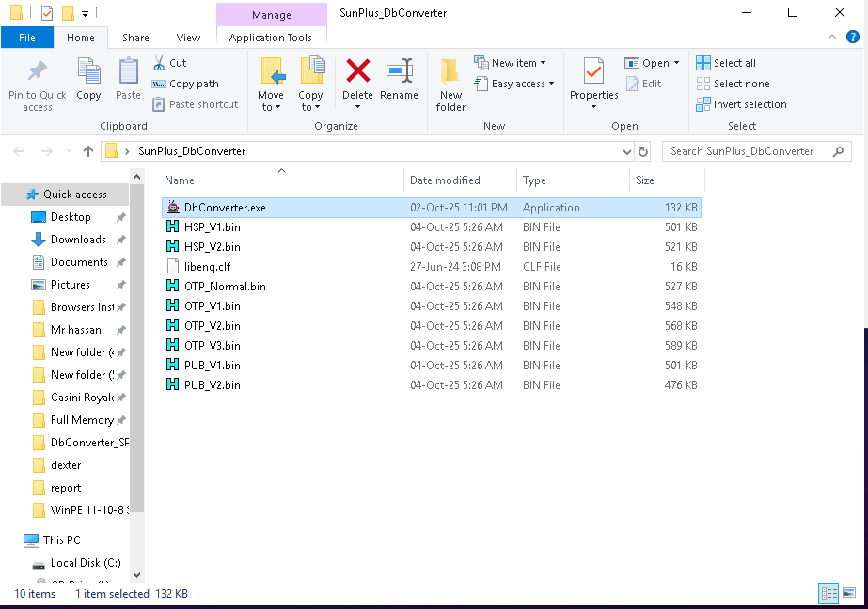
Task: Open the File menu tab
Action: 27,38
